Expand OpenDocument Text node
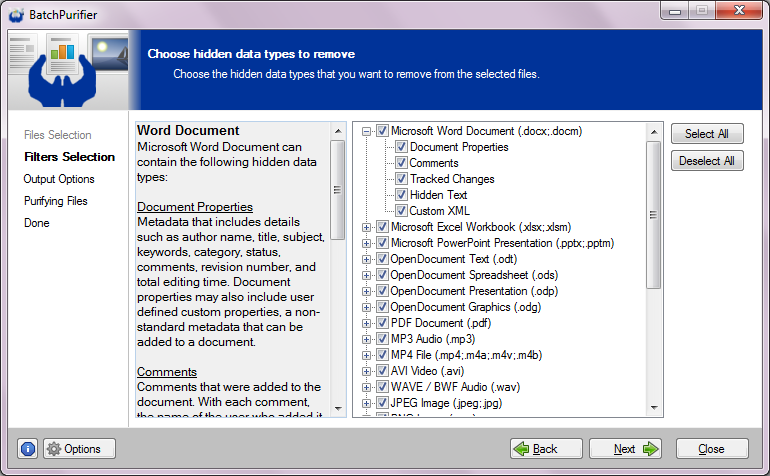Screen dimensions: 770x476 tap(366, 259)
